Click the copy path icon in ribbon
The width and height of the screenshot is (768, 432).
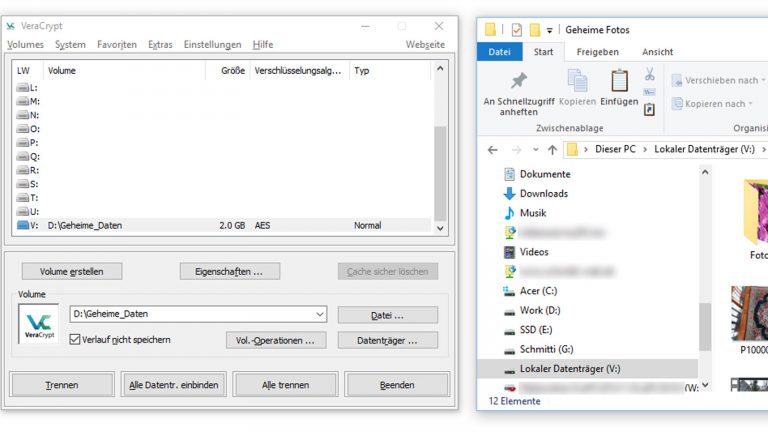[x=649, y=92]
